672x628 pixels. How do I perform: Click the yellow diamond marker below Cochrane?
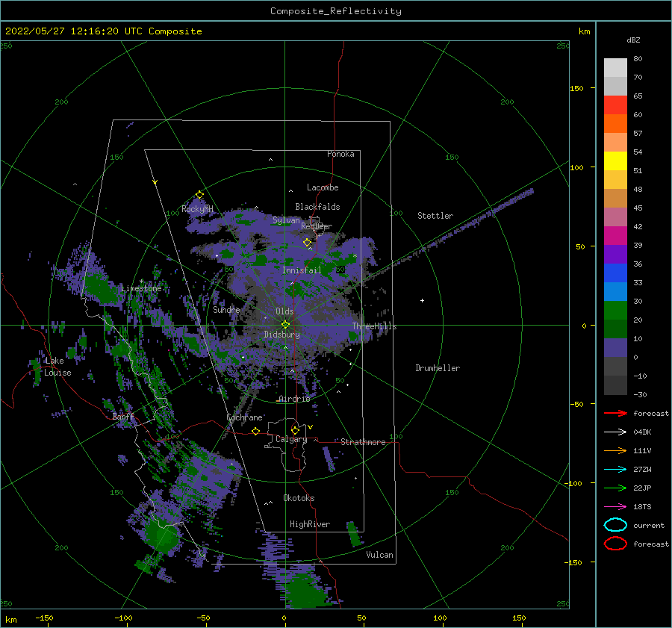pos(255,431)
